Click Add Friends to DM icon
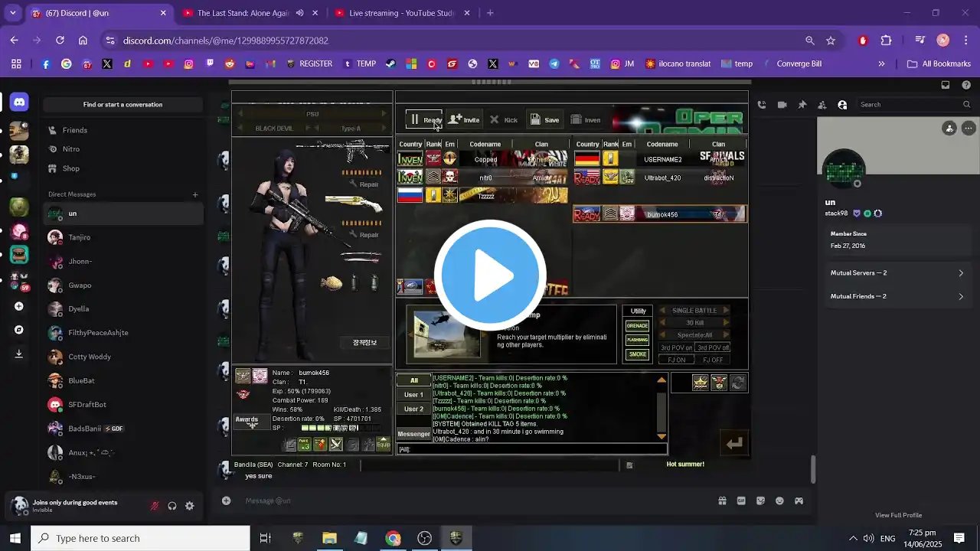 click(x=822, y=105)
